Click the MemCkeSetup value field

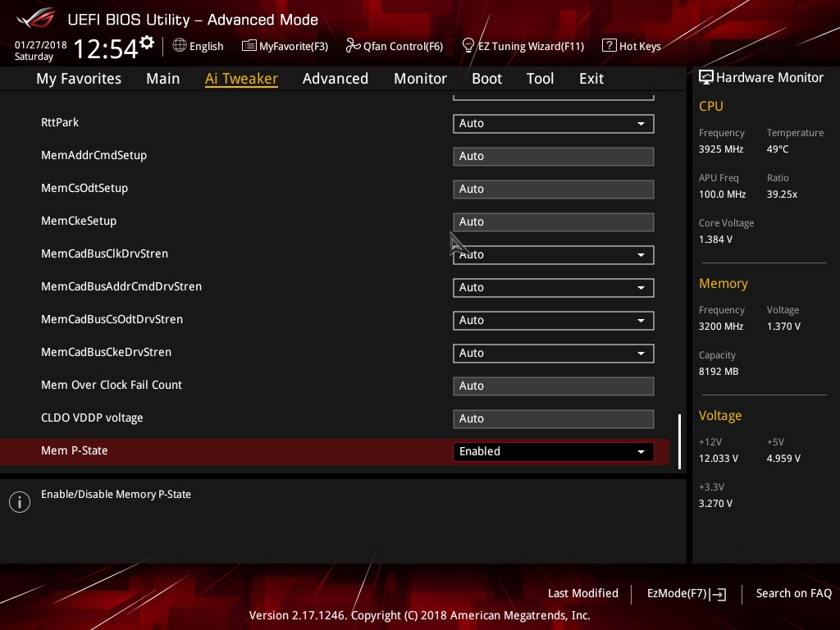click(x=554, y=222)
